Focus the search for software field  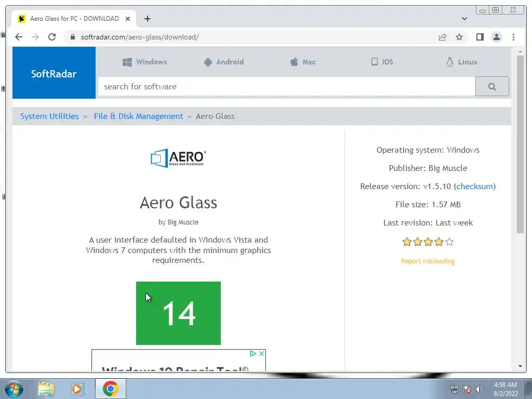click(x=287, y=87)
